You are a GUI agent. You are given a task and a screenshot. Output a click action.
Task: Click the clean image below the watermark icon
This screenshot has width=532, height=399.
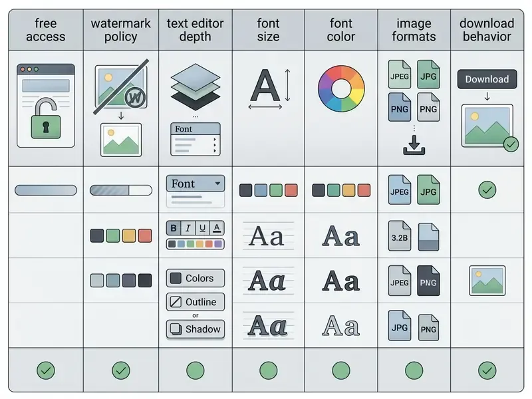pos(121,140)
